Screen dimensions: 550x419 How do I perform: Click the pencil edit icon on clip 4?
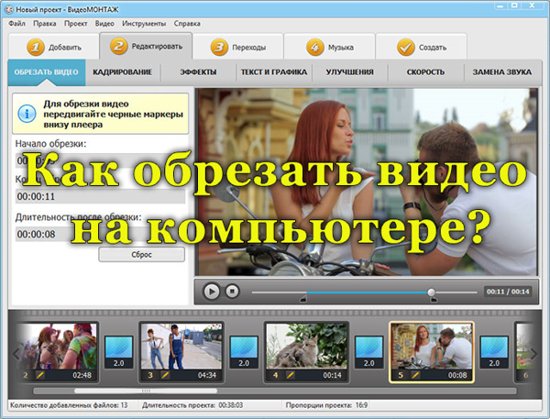290,375
